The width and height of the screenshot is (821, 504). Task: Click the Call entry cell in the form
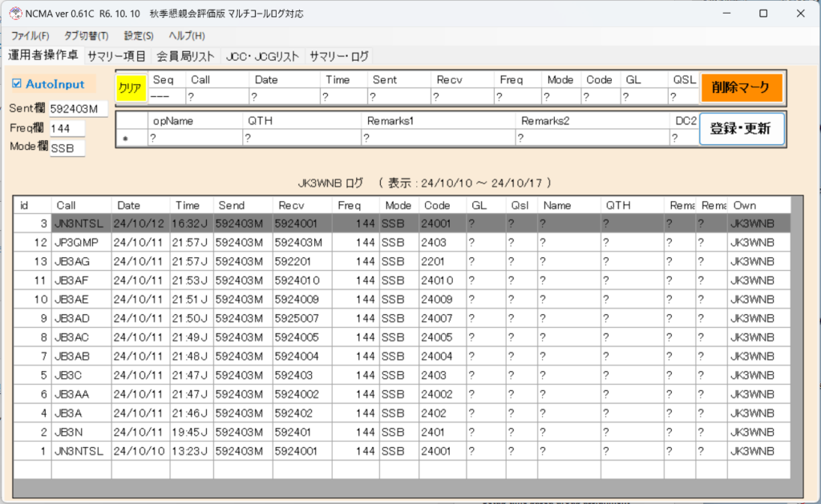click(x=216, y=97)
